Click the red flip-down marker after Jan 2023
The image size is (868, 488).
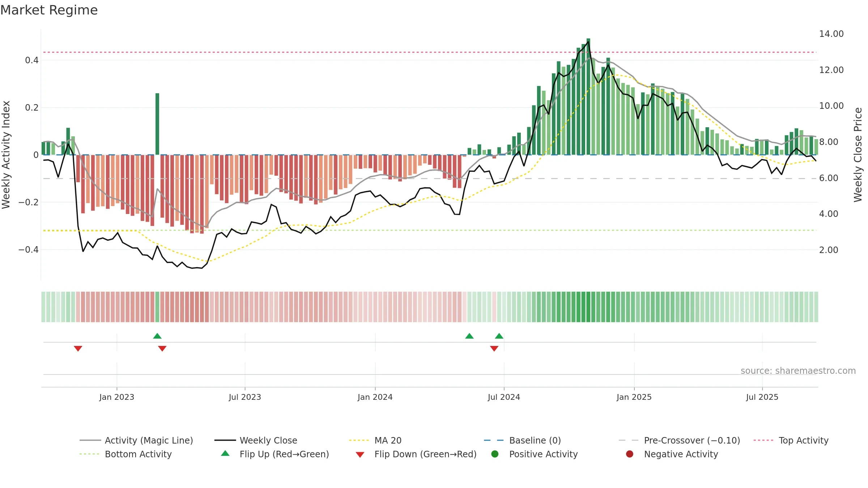click(162, 348)
